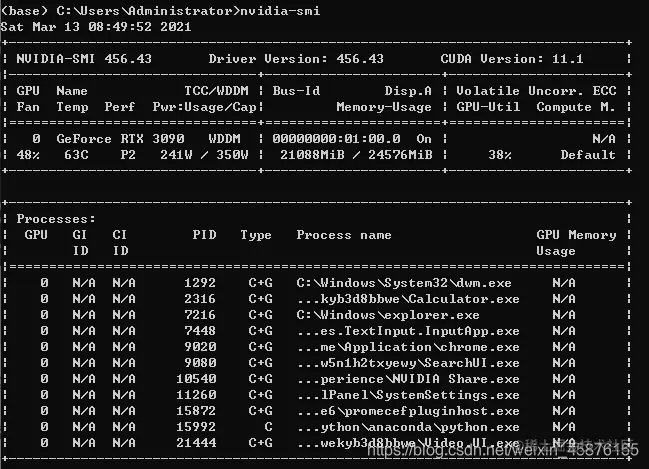The width and height of the screenshot is (649, 469).
Task: Click the 'TCC/WDDM' column header
Action: pos(216,91)
